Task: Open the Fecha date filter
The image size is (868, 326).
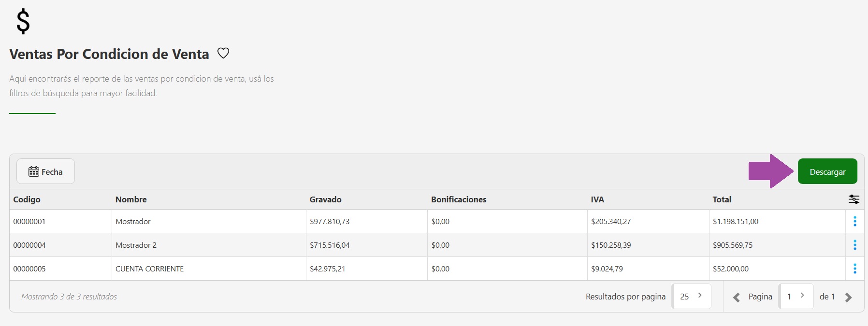Action: pos(46,171)
